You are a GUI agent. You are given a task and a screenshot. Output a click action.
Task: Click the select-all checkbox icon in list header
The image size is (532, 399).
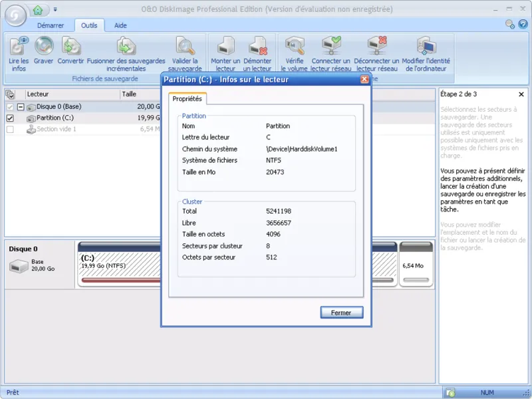[x=10, y=94]
